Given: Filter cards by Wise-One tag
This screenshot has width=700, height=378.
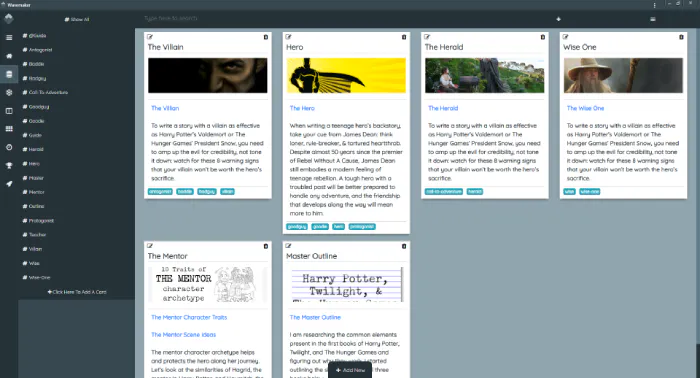Looking at the screenshot, I should click(x=37, y=278).
